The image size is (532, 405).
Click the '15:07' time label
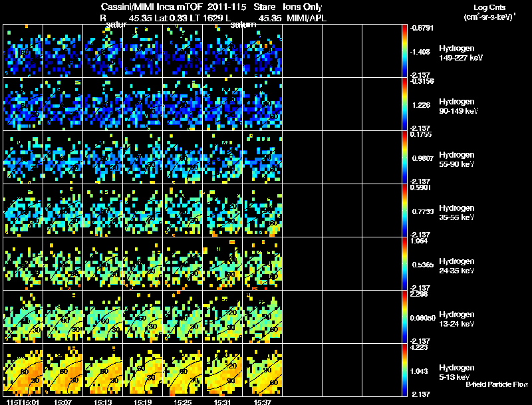[63, 402]
